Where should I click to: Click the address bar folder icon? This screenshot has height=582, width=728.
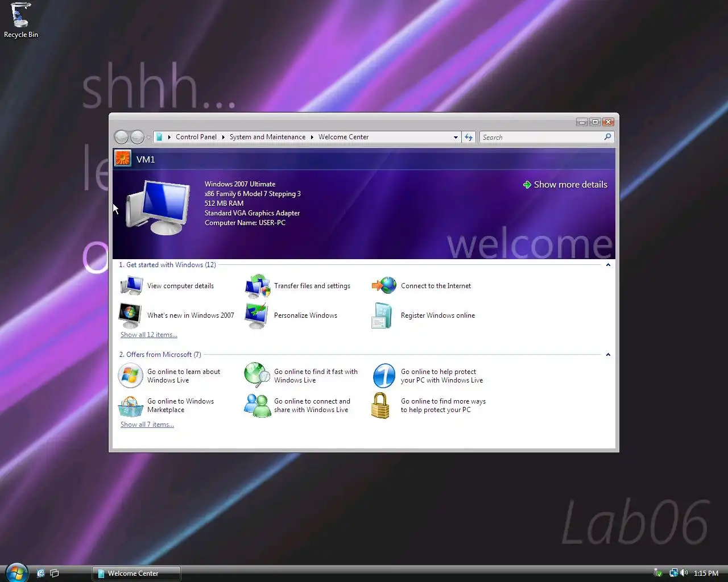(x=159, y=137)
